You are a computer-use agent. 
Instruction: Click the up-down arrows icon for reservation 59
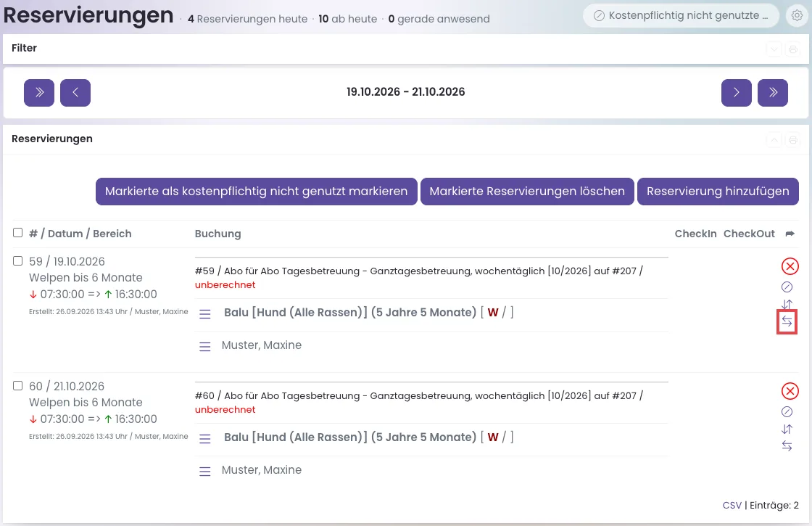[787, 304]
